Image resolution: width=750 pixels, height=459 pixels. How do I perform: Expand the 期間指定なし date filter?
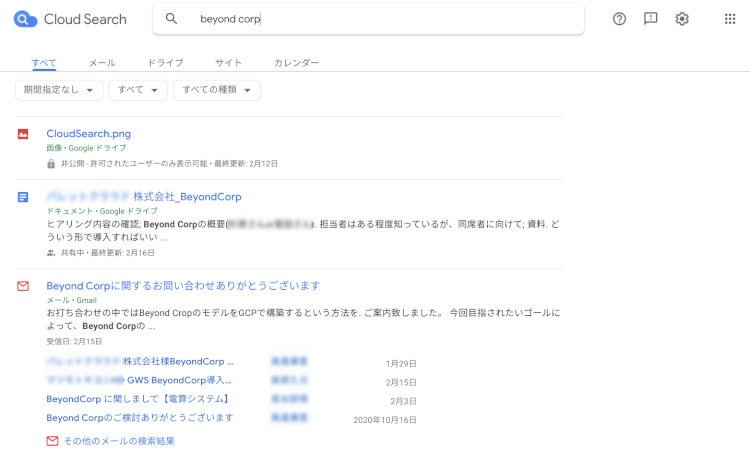[59, 91]
